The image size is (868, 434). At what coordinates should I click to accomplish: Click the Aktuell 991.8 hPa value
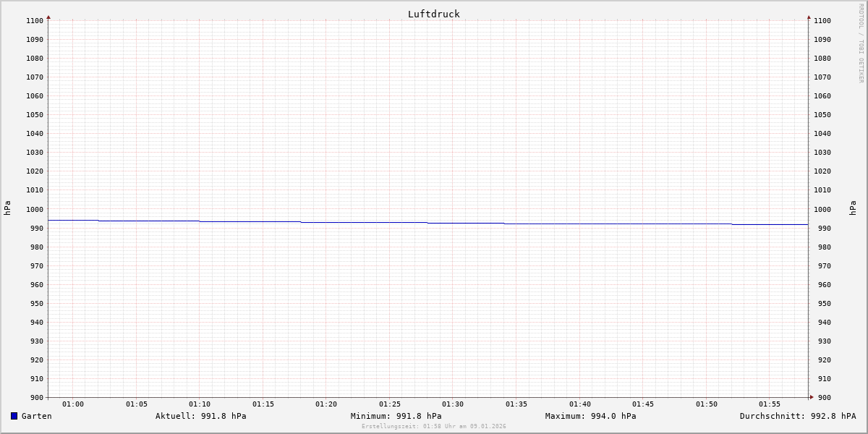[200, 416]
